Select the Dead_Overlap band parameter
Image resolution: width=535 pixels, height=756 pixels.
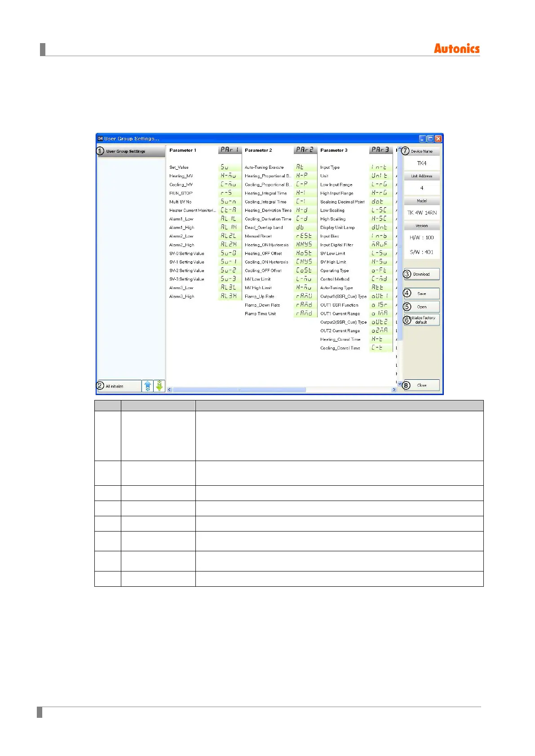264,228
